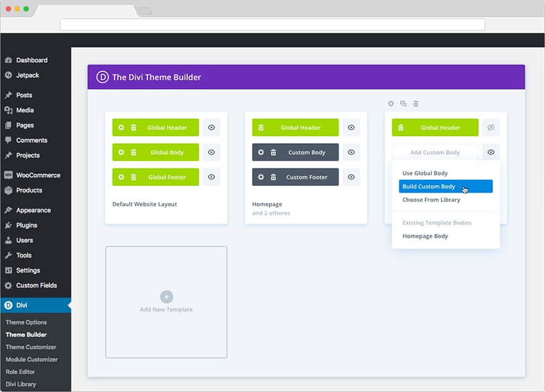The image size is (545, 392).
Task: Toggle visibility of Default layout's Global Body
Action: [x=211, y=152]
